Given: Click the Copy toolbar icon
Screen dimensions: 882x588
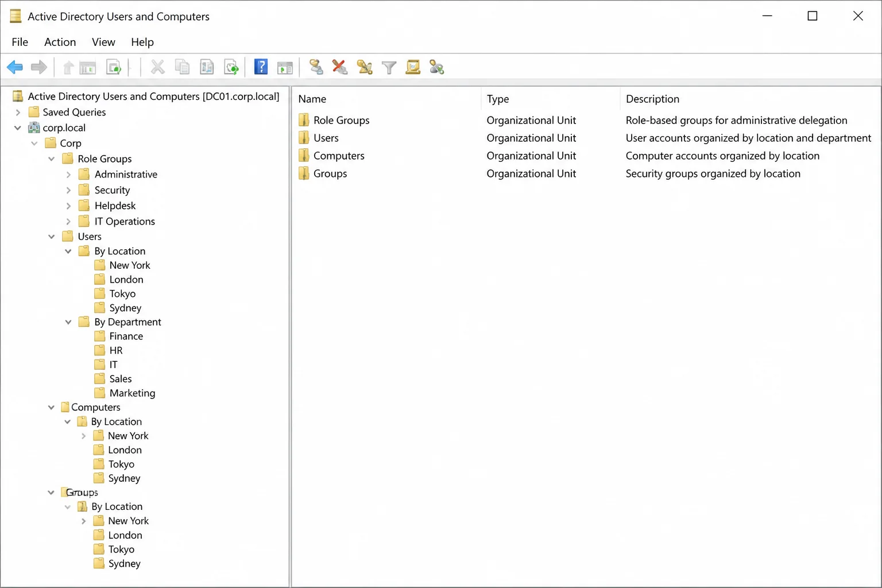Looking at the screenshot, I should coord(182,67).
